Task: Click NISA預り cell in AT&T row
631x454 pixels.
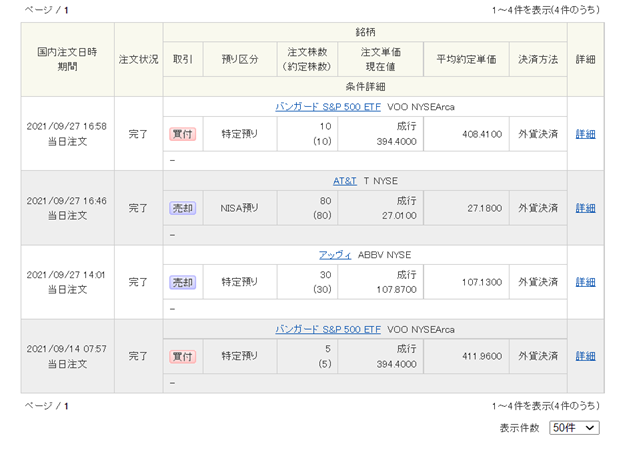Action: pyautogui.click(x=240, y=208)
